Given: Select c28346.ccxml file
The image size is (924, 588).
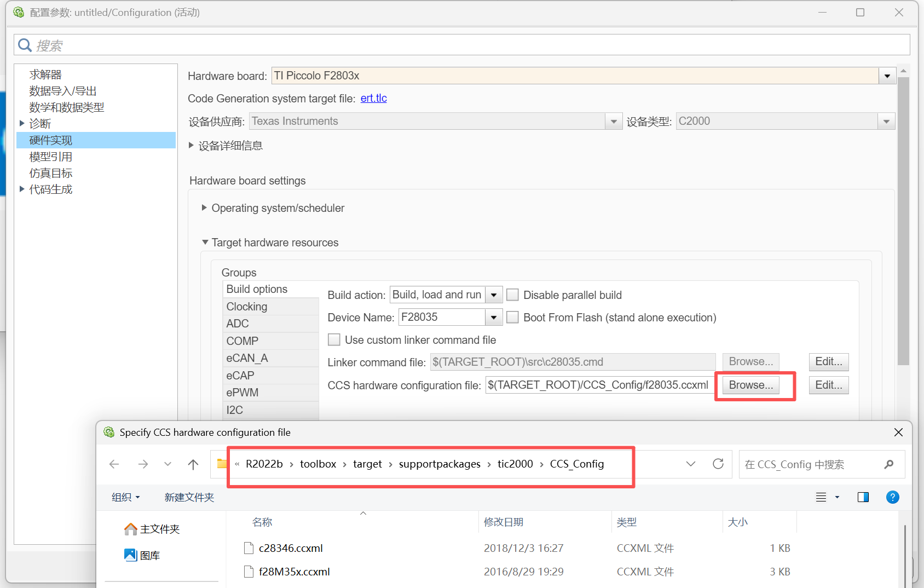Looking at the screenshot, I should coord(291,548).
